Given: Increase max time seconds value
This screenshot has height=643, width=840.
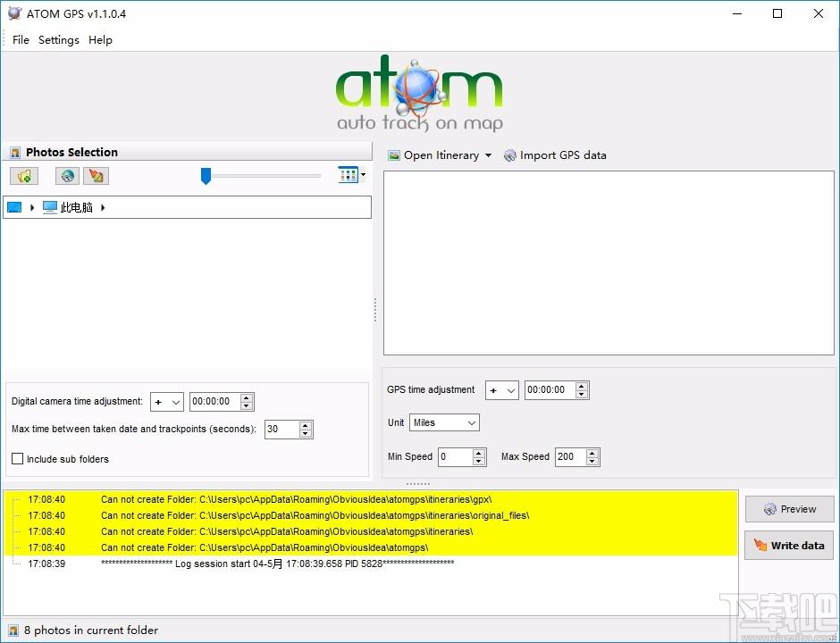Looking at the screenshot, I should pyautogui.click(x=306, y=425).
